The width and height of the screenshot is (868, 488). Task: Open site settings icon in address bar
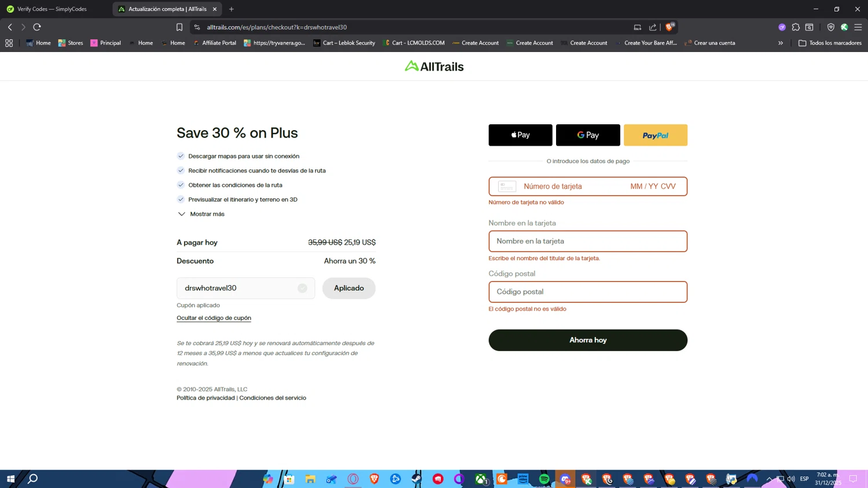(197, 27)
